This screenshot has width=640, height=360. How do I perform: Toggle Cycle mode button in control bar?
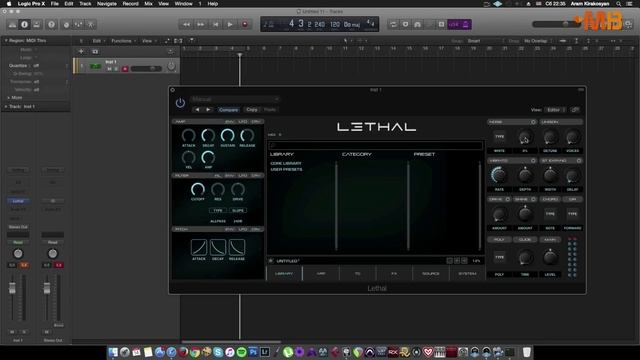(393, 24)
